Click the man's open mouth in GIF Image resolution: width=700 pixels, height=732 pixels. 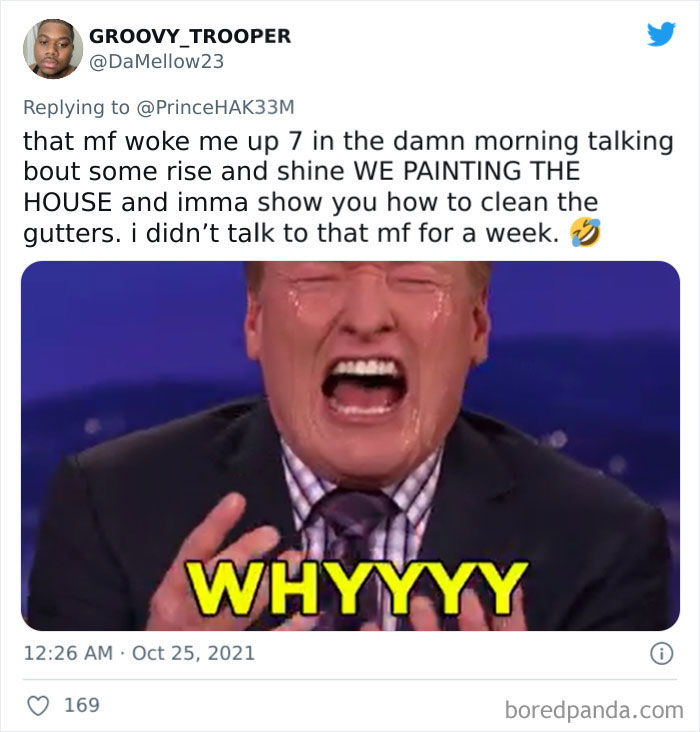(364, 387)
